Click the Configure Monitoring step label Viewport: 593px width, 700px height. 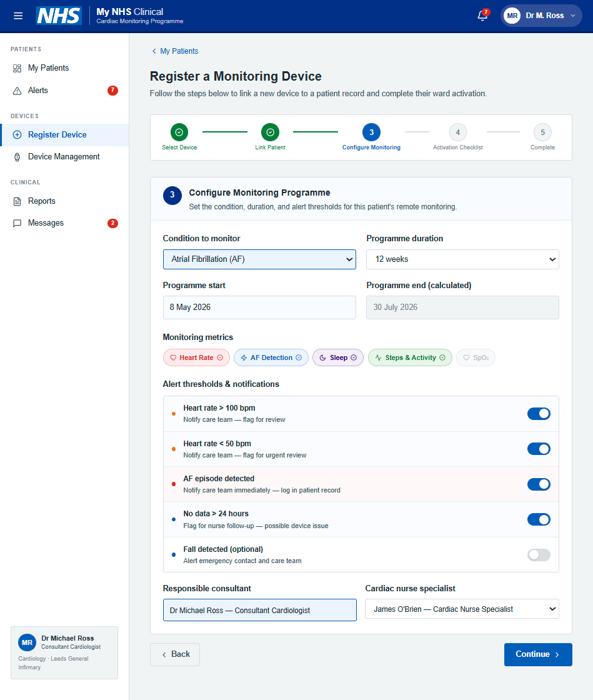371,147
